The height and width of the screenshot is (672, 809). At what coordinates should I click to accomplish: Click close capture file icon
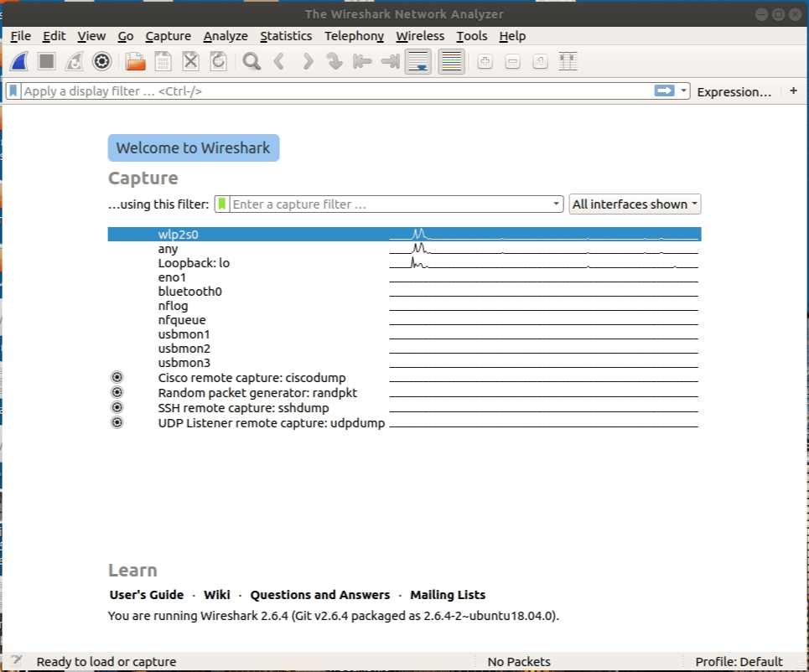tap(191, 62)
